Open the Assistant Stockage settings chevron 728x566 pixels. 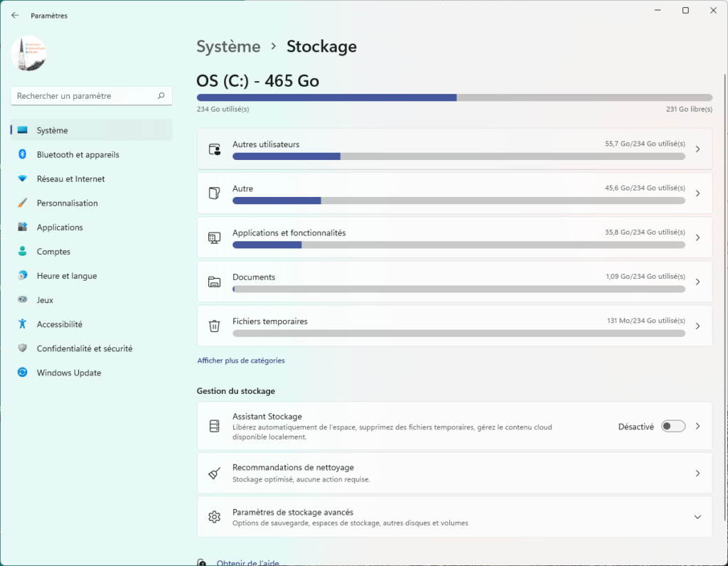tap(698, 426)
